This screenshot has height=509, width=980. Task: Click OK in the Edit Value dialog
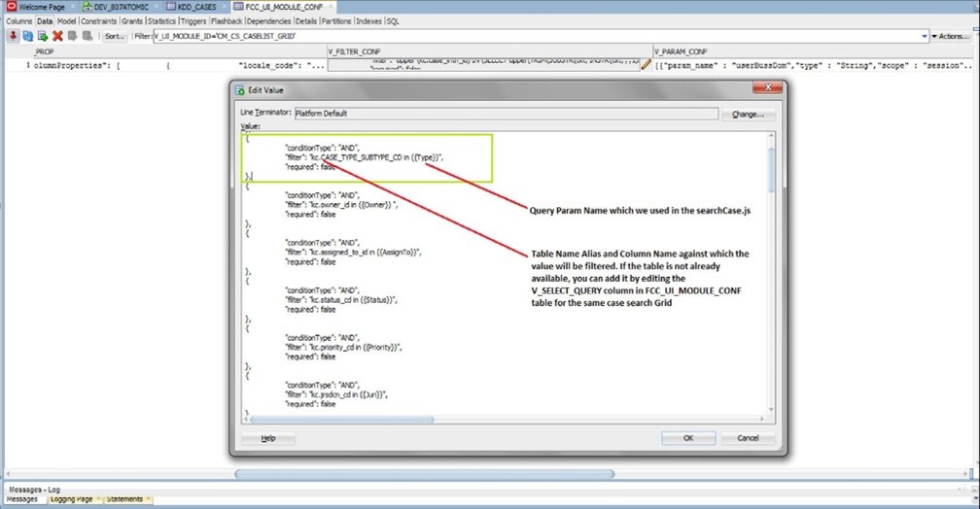click(x=688, y=438)
